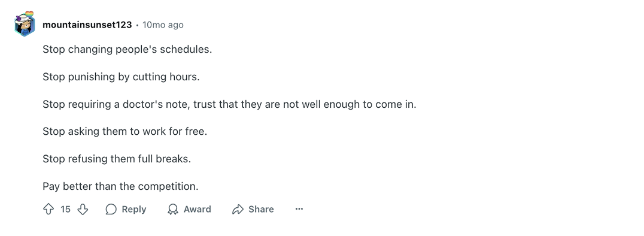The image size is (644, 236).
Task: Upvote the comment by mountainsunset123
Action: (x=48, y=209)
